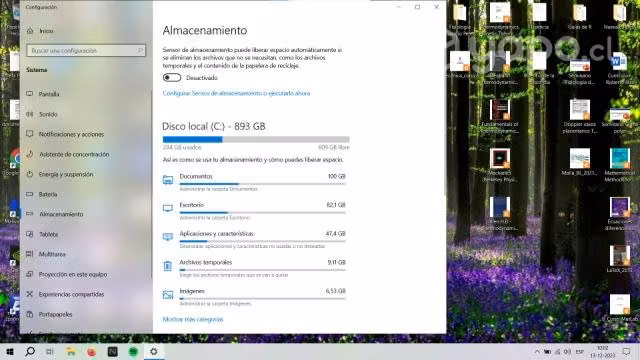Select Ecuaciones diferenciales desktop file
Screen dimensions: 640x360
[x=620, y=213]
